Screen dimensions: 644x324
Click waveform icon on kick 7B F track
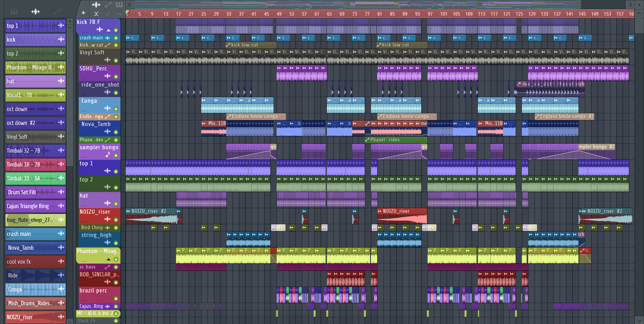[100, 30]
